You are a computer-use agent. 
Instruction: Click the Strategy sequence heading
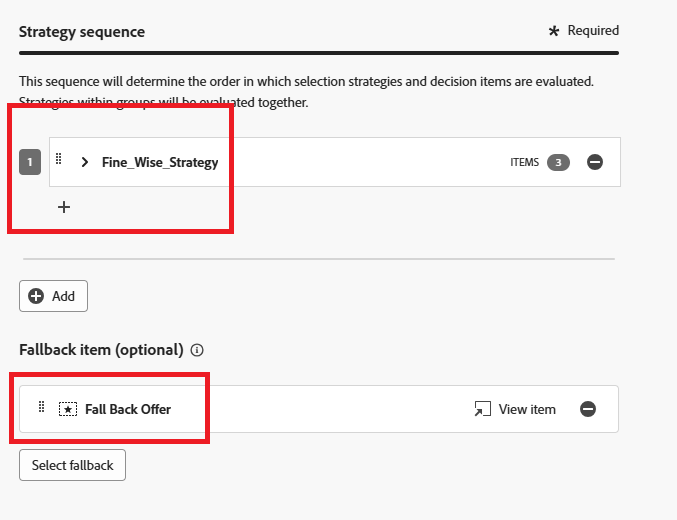[x=82, y=32]
